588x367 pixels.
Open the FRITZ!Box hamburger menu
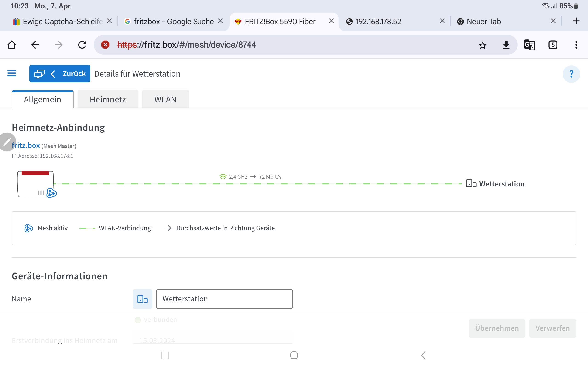(11, 73)
